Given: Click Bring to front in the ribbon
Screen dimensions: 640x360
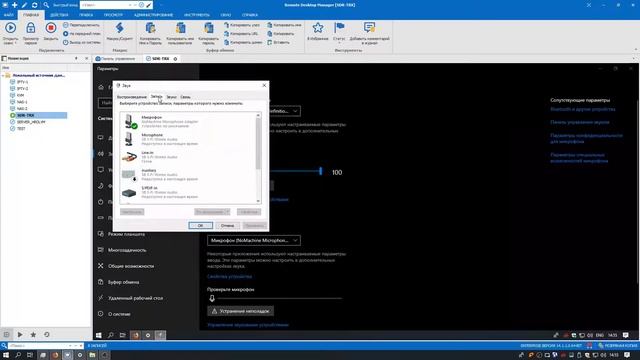Looking at the screenshot, I should 81,34.
